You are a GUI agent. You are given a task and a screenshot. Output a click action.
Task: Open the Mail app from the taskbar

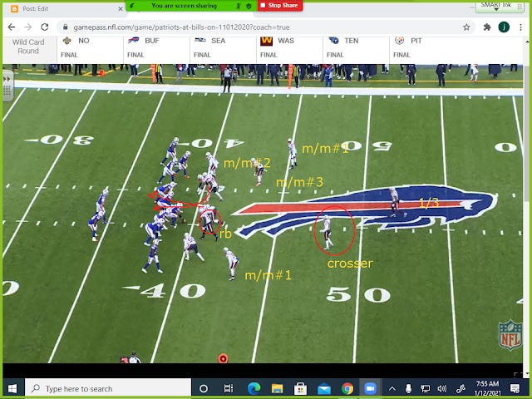coord(324,388)
